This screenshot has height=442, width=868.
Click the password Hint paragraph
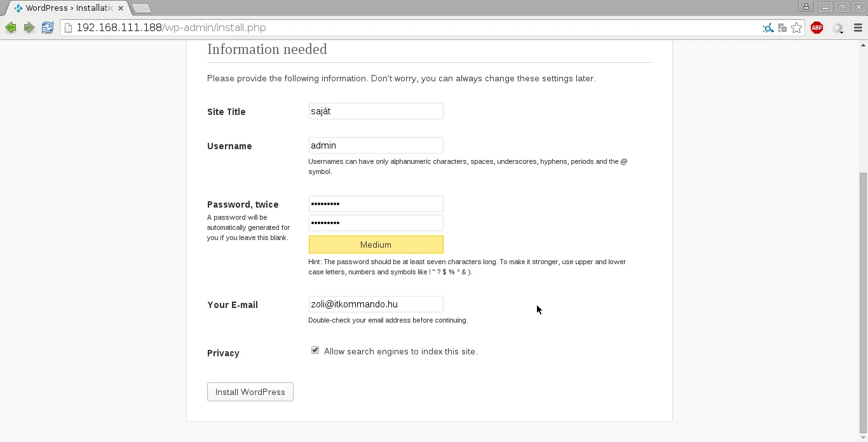click(x=467, y=267)
